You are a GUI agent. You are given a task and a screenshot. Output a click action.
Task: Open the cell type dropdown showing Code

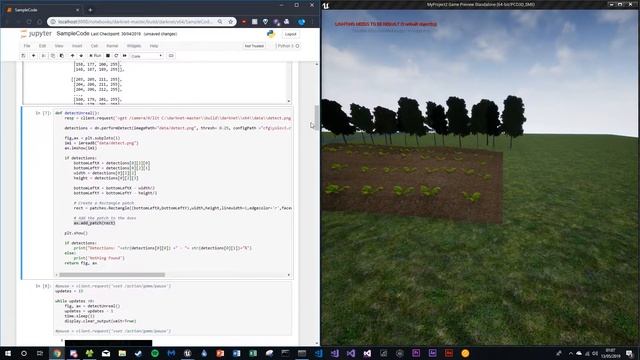coord(147,56)
